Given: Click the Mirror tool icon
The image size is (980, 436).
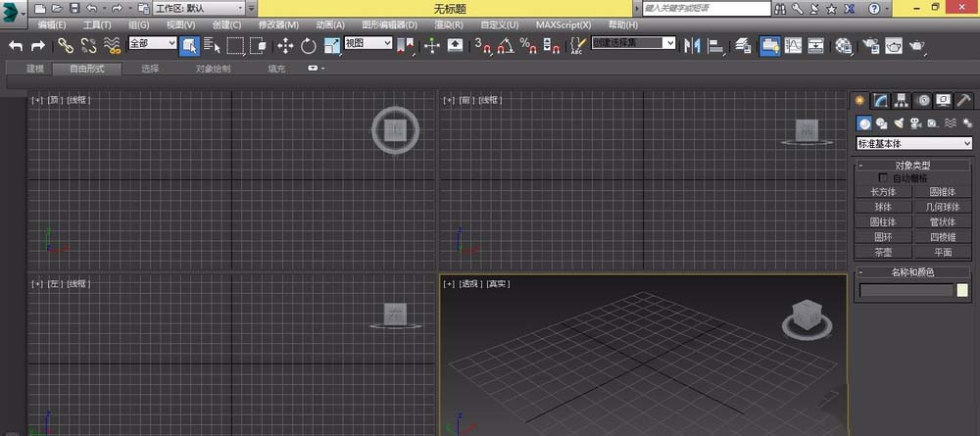Looking at the screenshot, I should tap(693, 45).
